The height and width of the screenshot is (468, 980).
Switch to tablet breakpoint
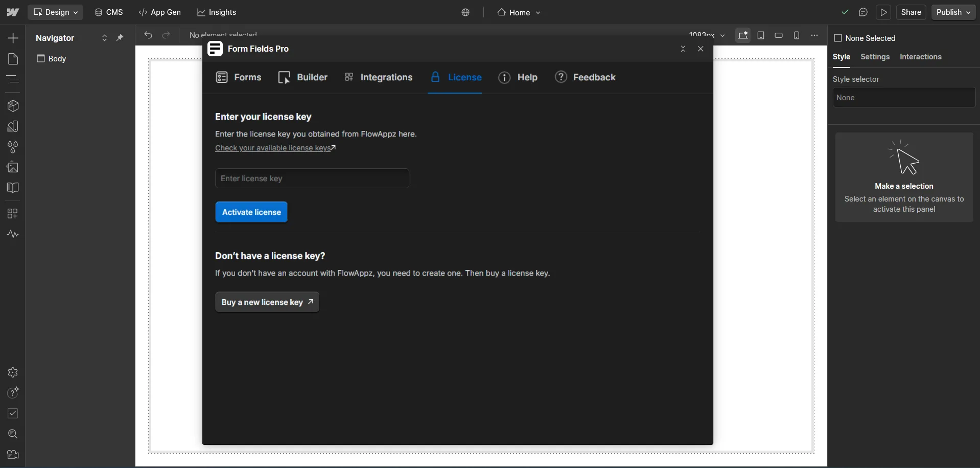761,35
